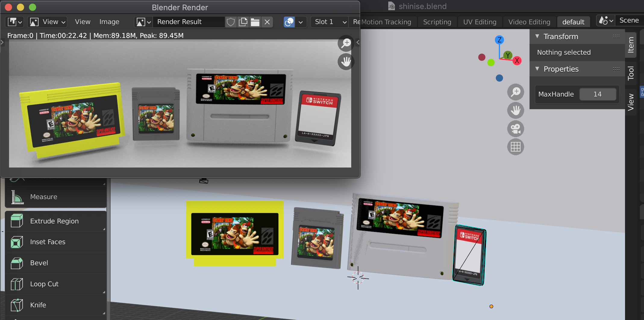Select the Knife tool

[56, 305]
